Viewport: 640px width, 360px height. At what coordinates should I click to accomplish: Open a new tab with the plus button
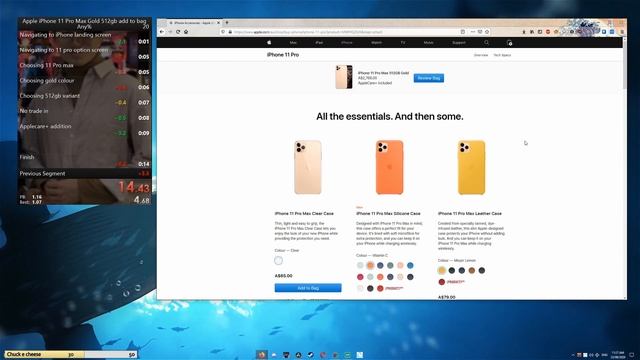[x=227, y=23]
